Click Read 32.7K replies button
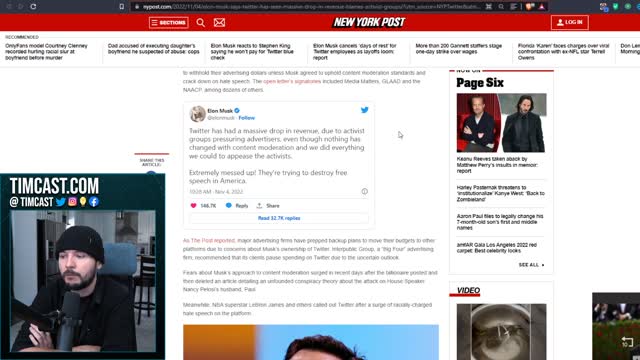 (279, 218)
